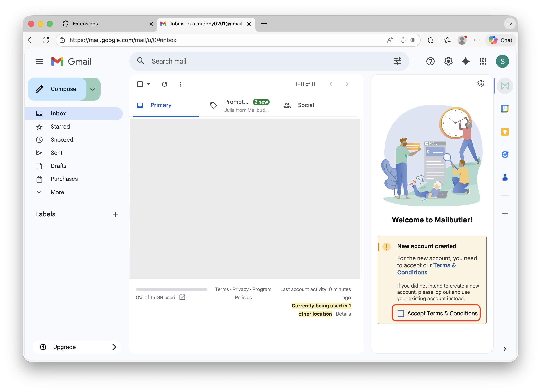The height and width of the screenshot is (392, 541).
Task: Open the Google apps grid
Action: click(x=482, y=62)
